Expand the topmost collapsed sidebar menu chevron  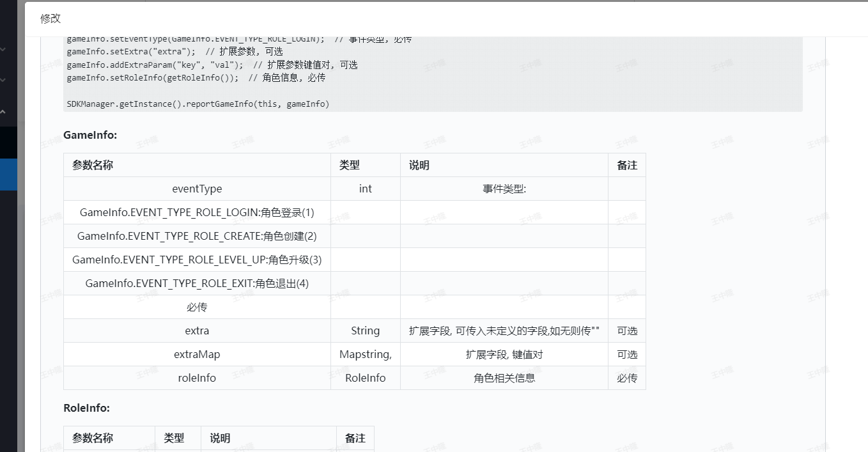point(3,49)
